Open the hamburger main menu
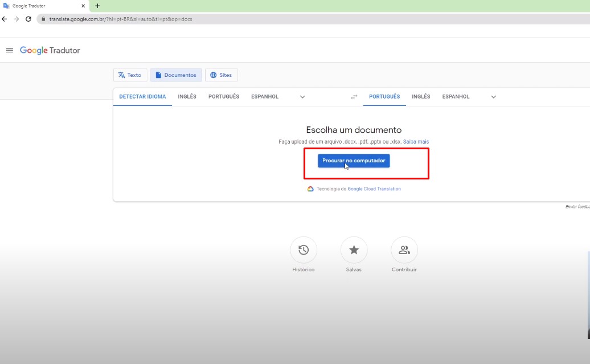Screen dimensions: 590x364 [x=10, y=50]
